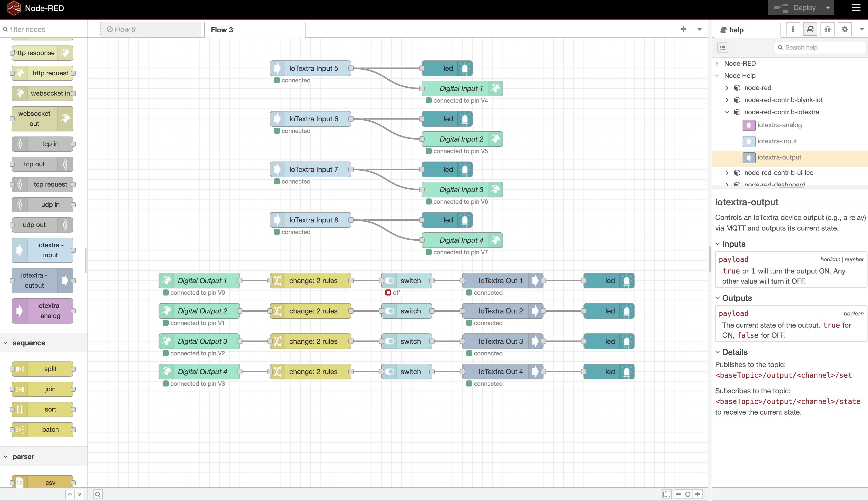Image resolution: width=868 pixels, height=501 pixels.
Task: Expand node-red-contrib-ui-led package
Action: pyautogui.click(x=727, y=173)
